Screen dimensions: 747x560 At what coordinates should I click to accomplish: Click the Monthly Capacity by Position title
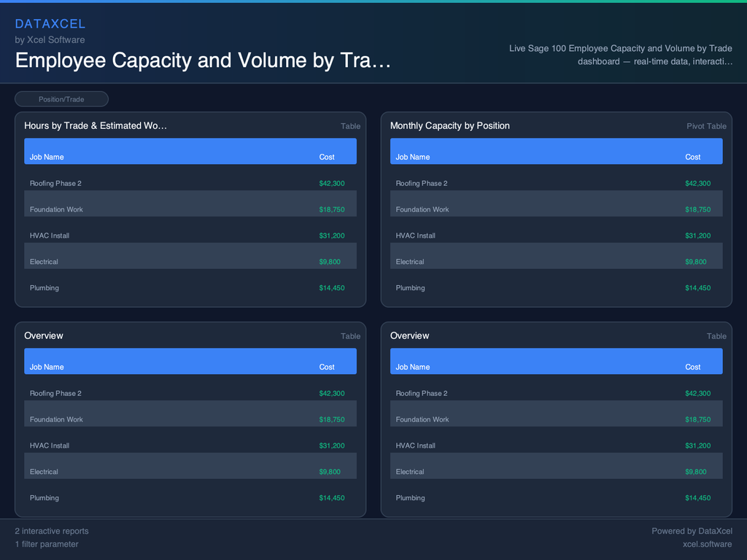(x=449, y=125)
